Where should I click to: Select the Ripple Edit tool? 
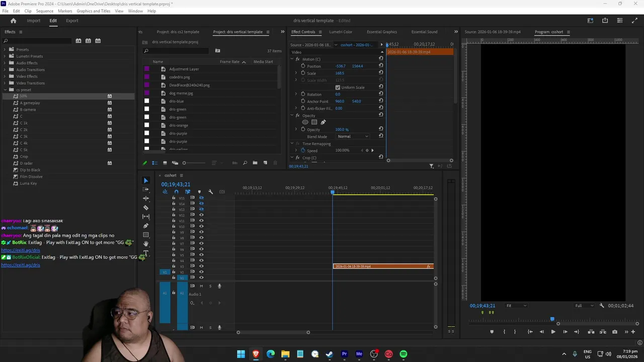click(146, 199)
